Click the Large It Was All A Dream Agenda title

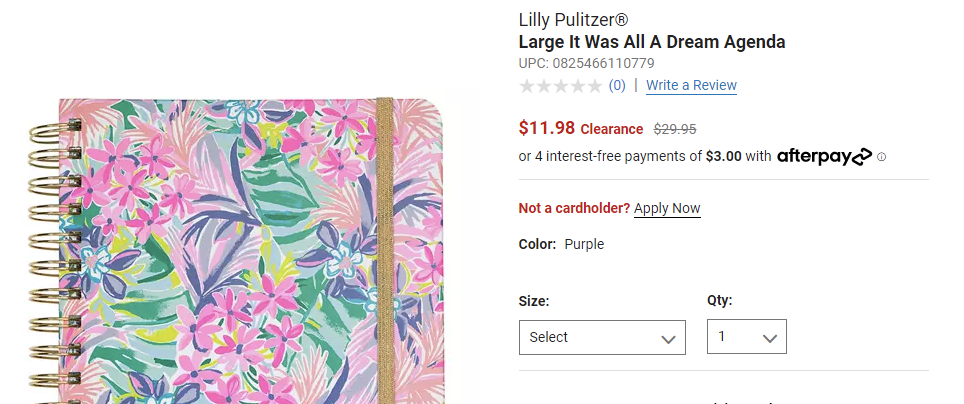tap(651, 42)
